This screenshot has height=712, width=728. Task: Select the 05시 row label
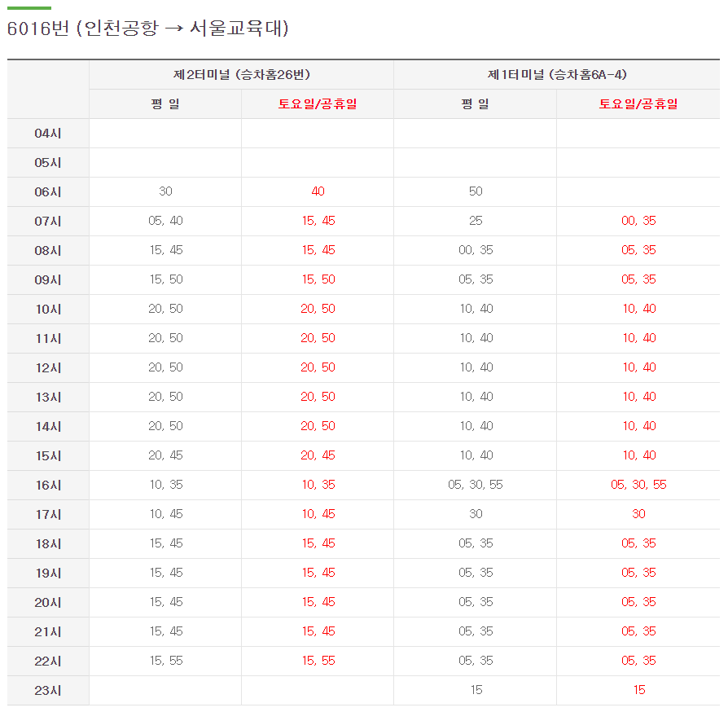[48, 163]
